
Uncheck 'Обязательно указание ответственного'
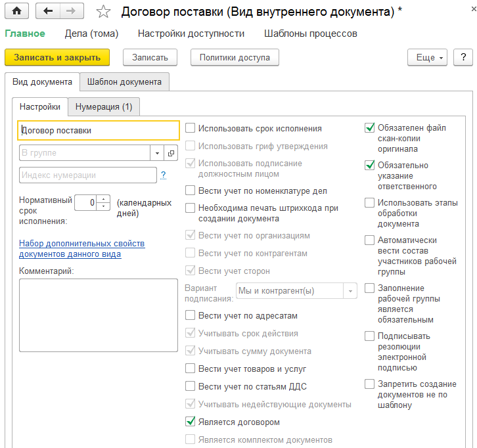(370, 165)
